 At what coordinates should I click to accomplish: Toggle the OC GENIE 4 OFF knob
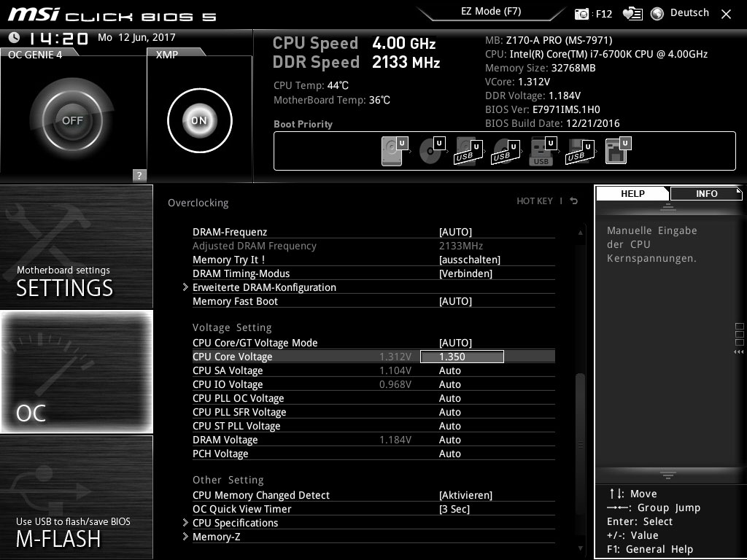click(x=72, y=120)
